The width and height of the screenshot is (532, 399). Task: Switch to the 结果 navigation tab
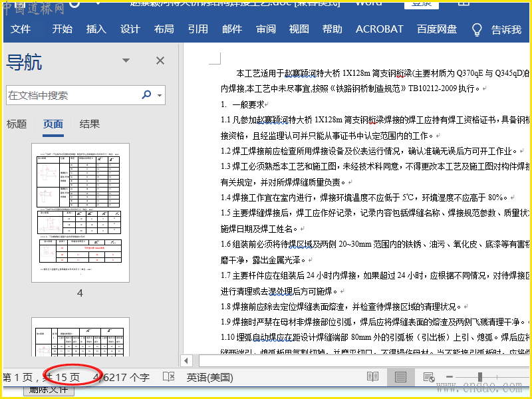(90, 124)
